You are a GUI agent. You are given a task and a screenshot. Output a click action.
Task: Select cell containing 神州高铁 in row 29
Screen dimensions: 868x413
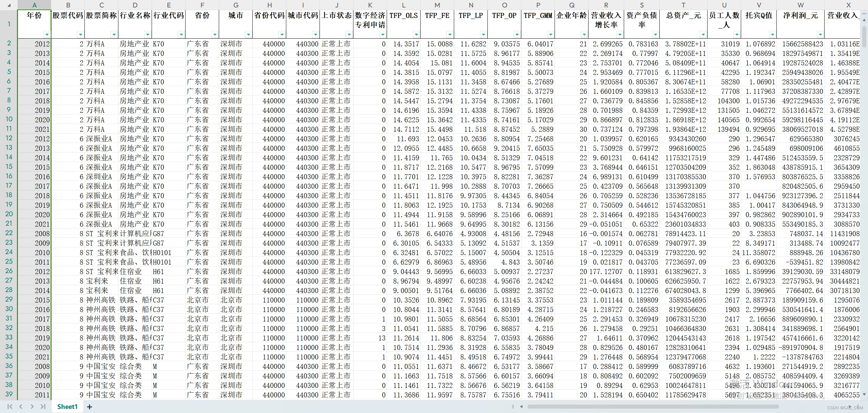click(x=101, y=300)
